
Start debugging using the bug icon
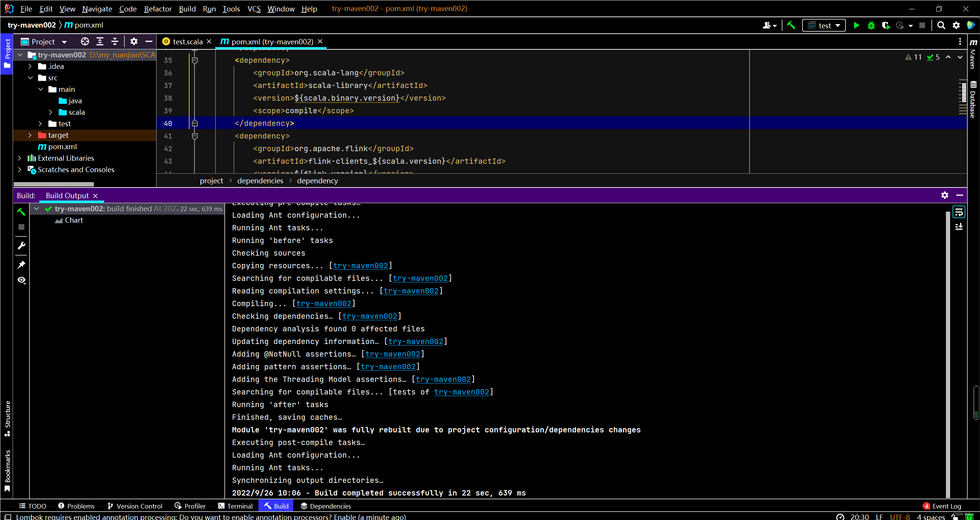[871, 25]
